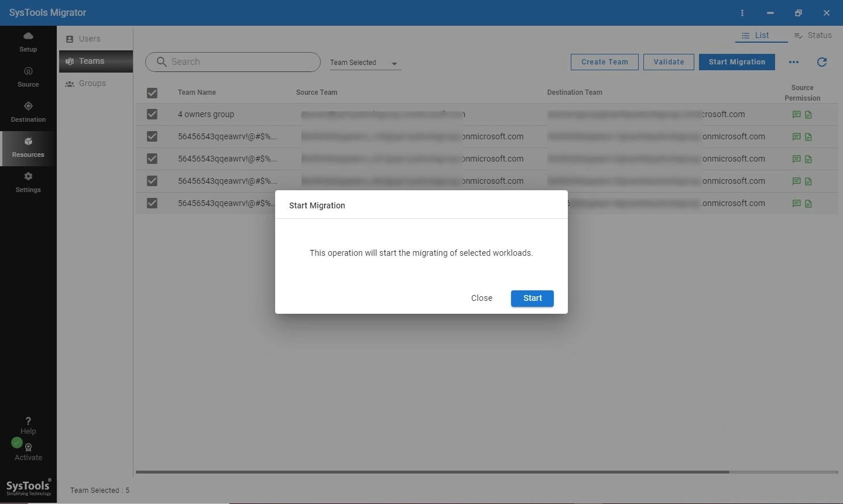Uncheck the 4 owners group checkbox
This screenshot has height=504, width=843.
pos(152,114)
